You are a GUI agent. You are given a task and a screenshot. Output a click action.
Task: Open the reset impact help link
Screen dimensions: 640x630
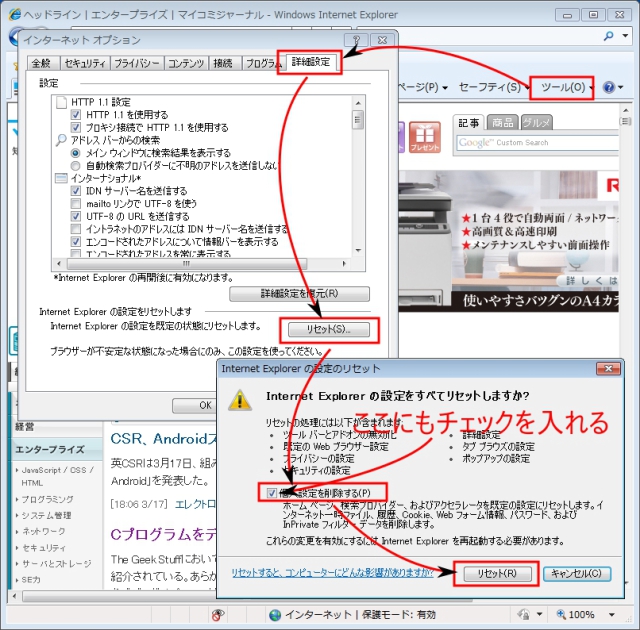click(332, 572)
